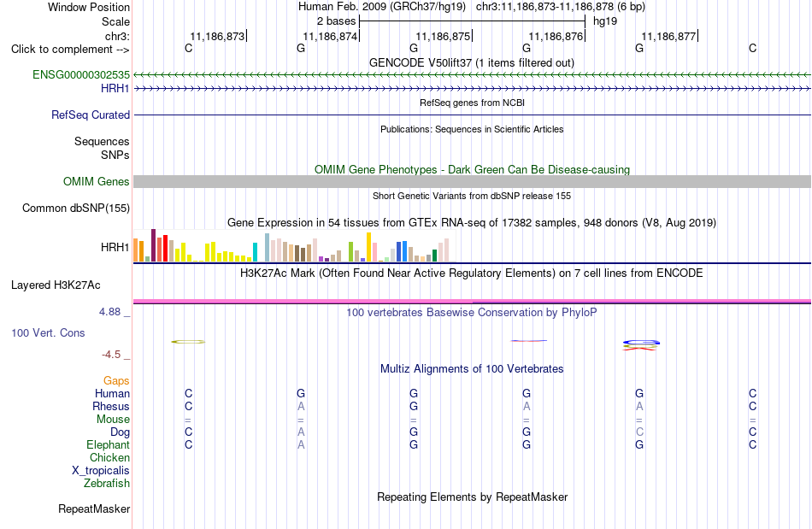Click the 100 vertebrates Basewise Conservation title
812x529 pixels.
pos(472,312)
